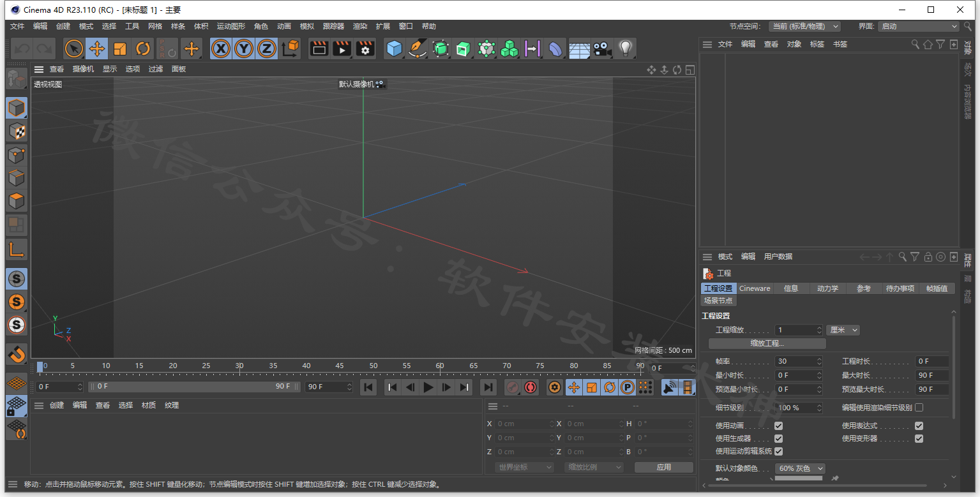Open the 节点空间 dropdown
980x497 pixels.
click(x=804, y=26)
